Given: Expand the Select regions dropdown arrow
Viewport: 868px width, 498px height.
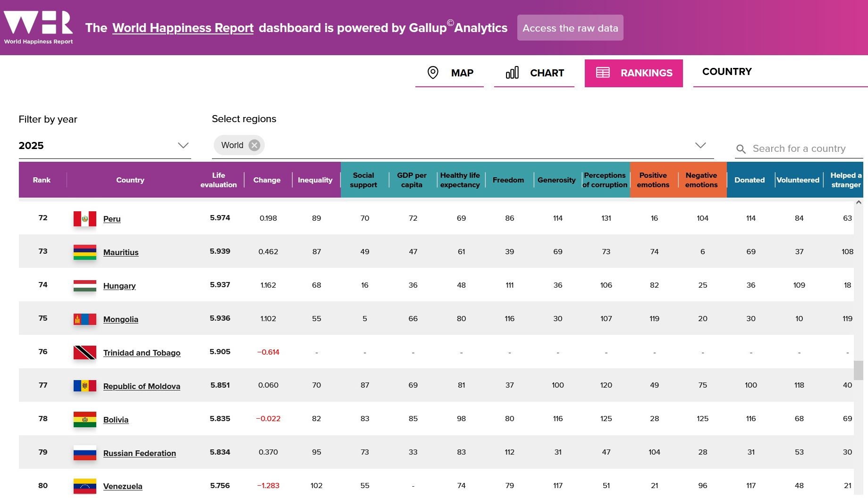Looking at the screenshot, I should tap(700, 145).
